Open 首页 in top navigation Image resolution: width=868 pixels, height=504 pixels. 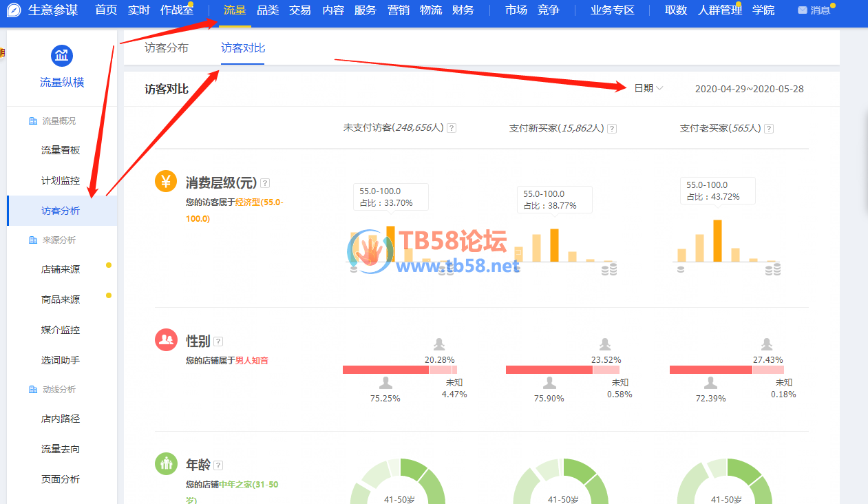point(106,10)
